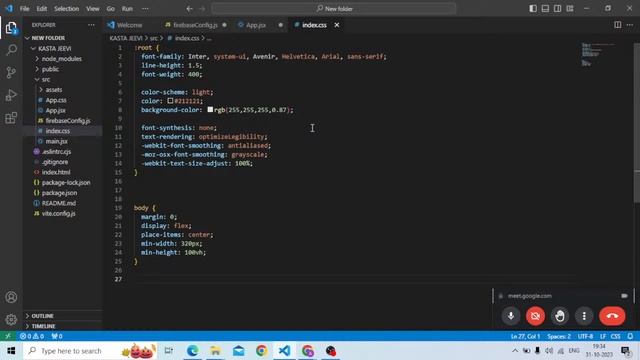Image resolution: width=640 pixels, height=360 pixels.
Task: Click the Spaces: 2 indentation status
Action: click(x=559, y=336)
